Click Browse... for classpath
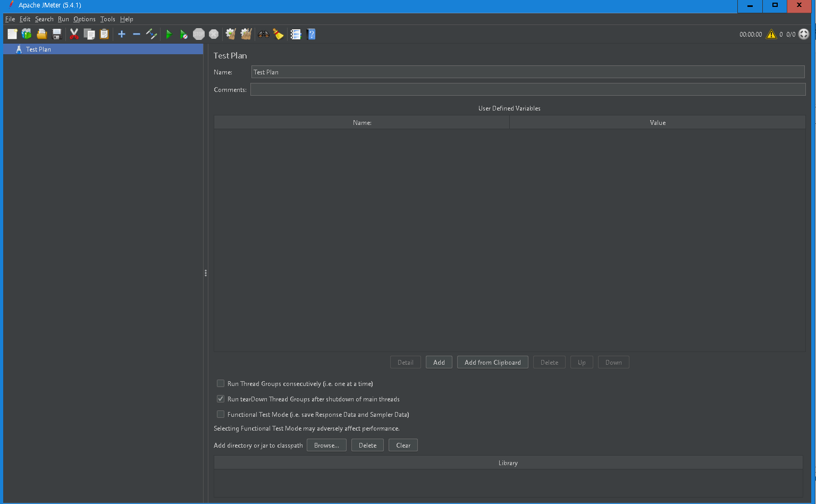This screenshot has width=816, height=504. click(326, 445)
